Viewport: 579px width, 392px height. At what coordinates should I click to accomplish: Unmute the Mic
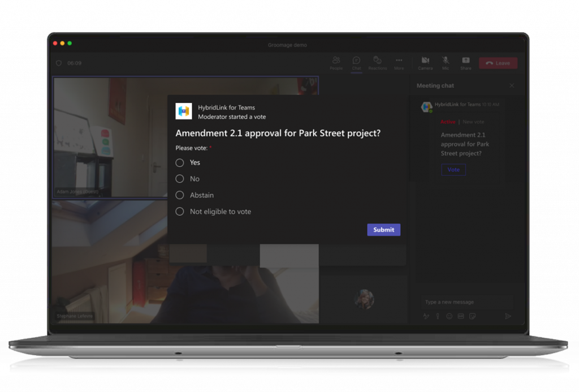pyautogui.click(x=446, y=62)
